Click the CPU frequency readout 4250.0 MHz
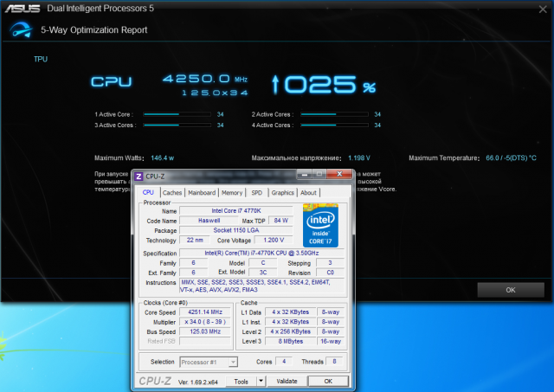The height and width of the screenshot is (392, 554). pyautogui.click(x=205, y=79)
